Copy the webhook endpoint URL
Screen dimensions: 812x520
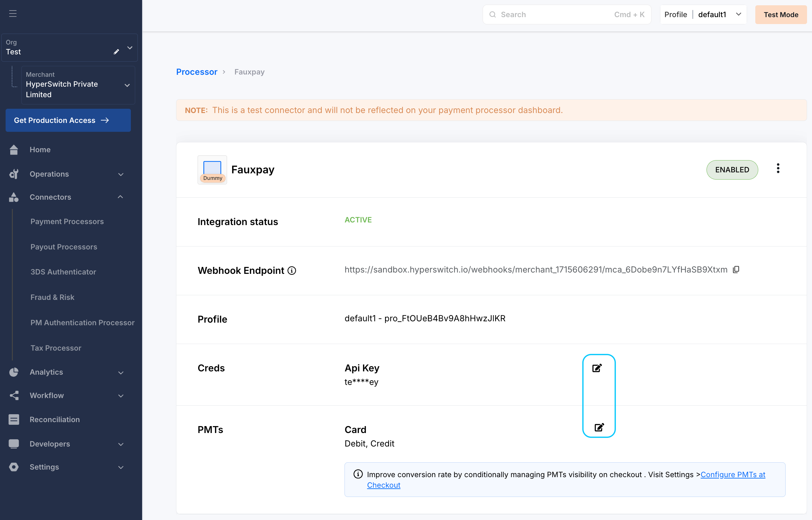[x=736, y=270]
